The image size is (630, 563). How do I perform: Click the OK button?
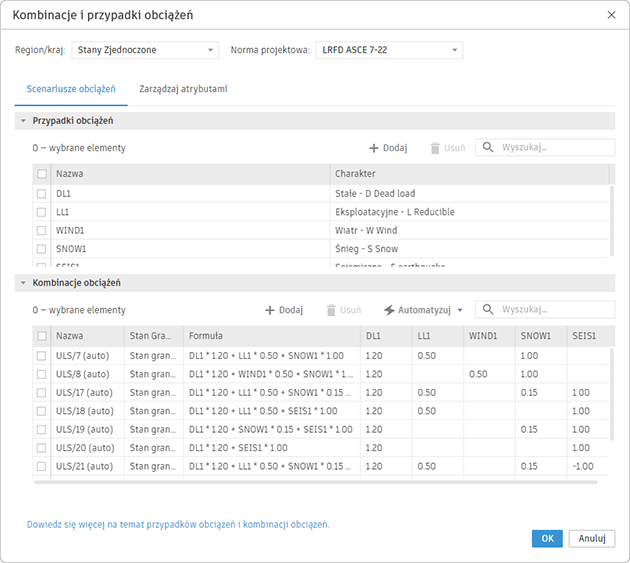[x=547, y=538]
